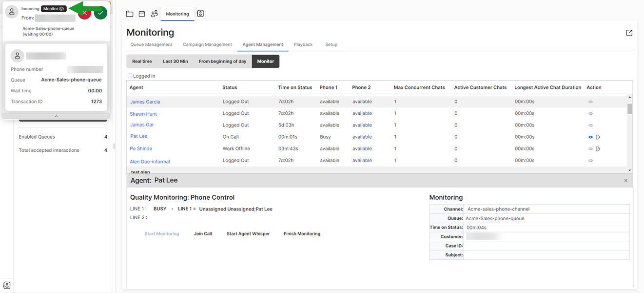Click Start Monitoring

pyautogui.click(x=162, y=234)
